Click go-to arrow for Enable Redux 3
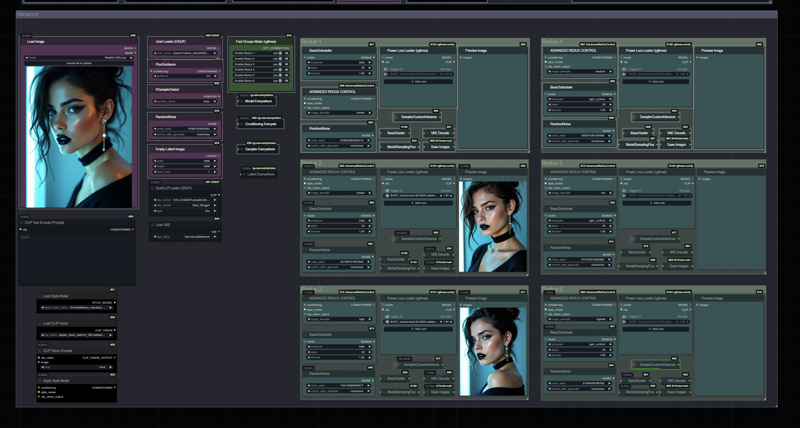 (x=287, y=64)
